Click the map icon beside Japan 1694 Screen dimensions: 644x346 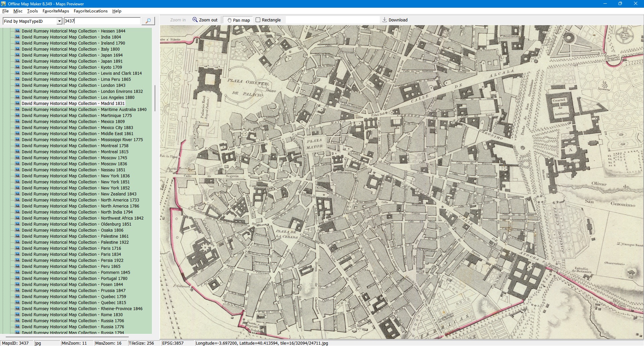tap(17, 55)
